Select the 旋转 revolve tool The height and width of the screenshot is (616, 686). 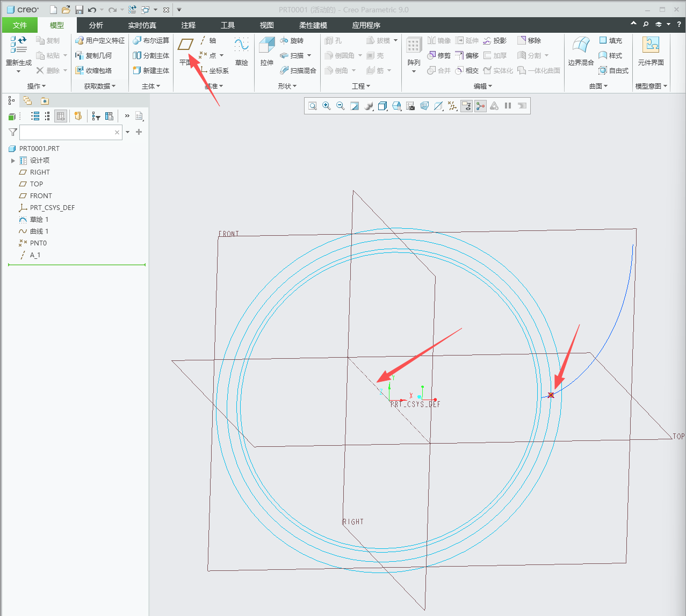coord(292,41)
